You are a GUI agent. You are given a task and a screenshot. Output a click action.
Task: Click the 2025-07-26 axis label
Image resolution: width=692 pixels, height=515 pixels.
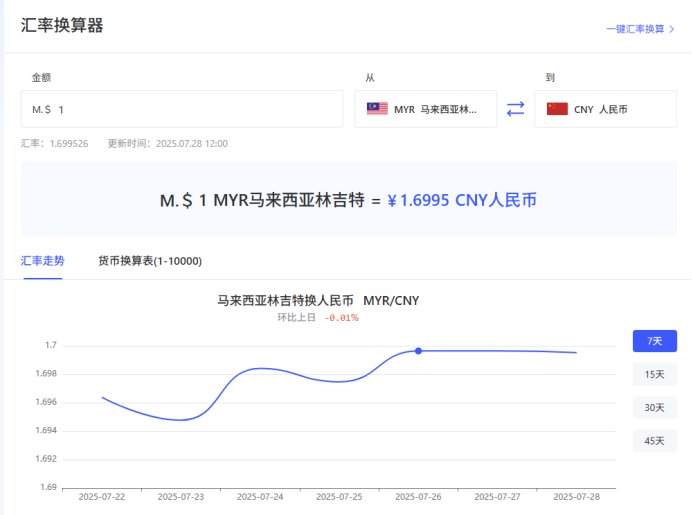tap(418, 497)
